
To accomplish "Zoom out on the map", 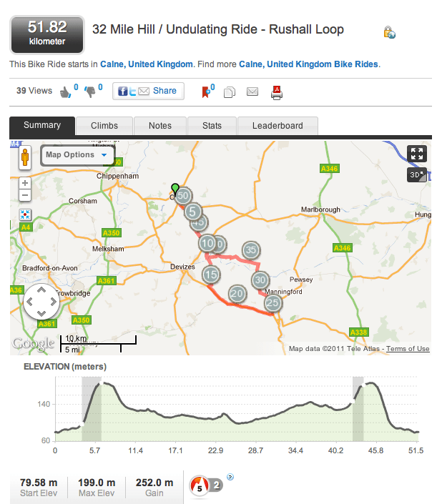I will 25,195.
